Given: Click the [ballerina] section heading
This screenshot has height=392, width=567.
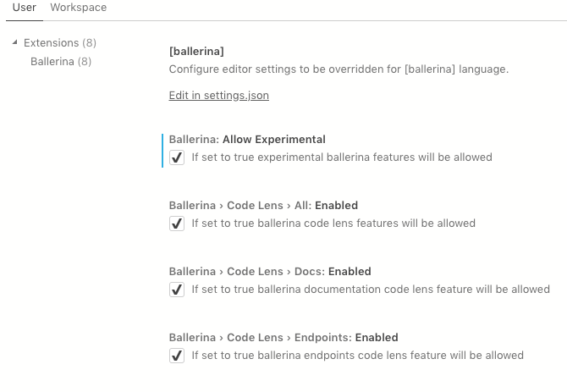Looking at the screenshot, I should click(196, 51).
